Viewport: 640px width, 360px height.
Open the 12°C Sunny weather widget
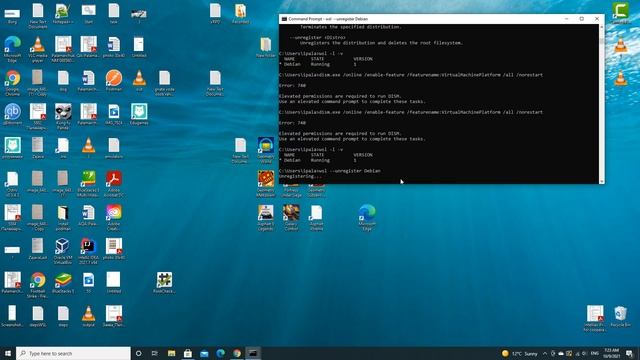point(519,353)
